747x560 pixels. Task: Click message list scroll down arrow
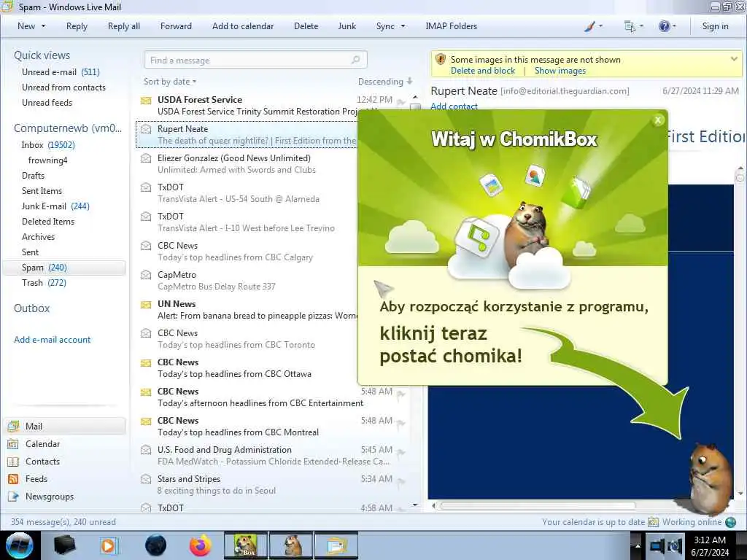[415, 505]
